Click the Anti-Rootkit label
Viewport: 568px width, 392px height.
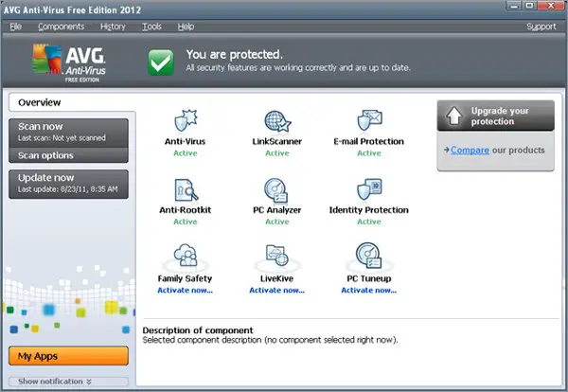pos(186,210)
